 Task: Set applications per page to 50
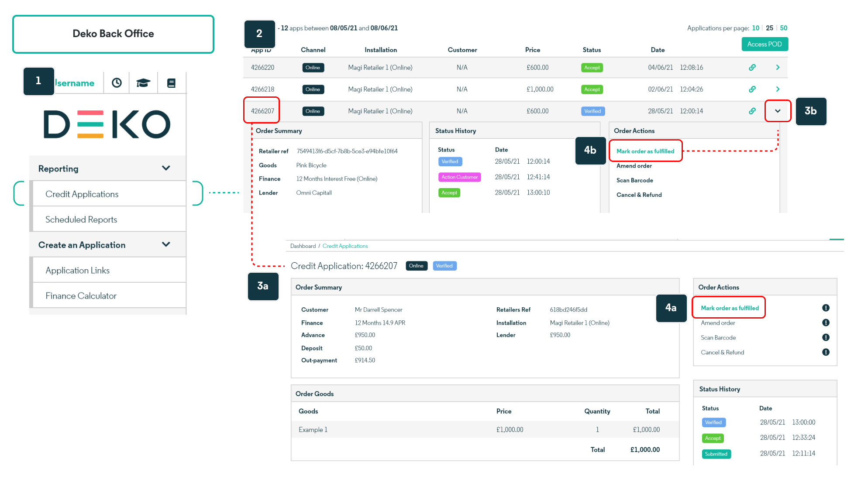784,28
